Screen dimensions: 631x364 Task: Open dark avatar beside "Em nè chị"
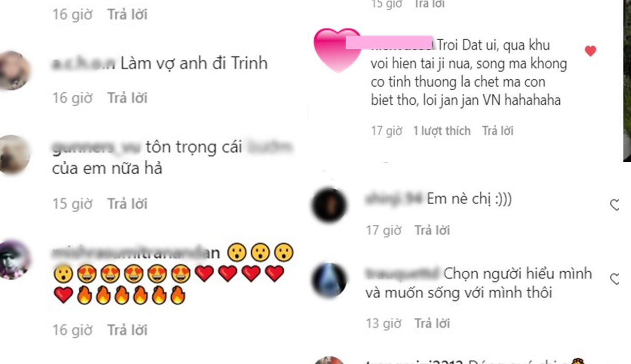(329, 205)
